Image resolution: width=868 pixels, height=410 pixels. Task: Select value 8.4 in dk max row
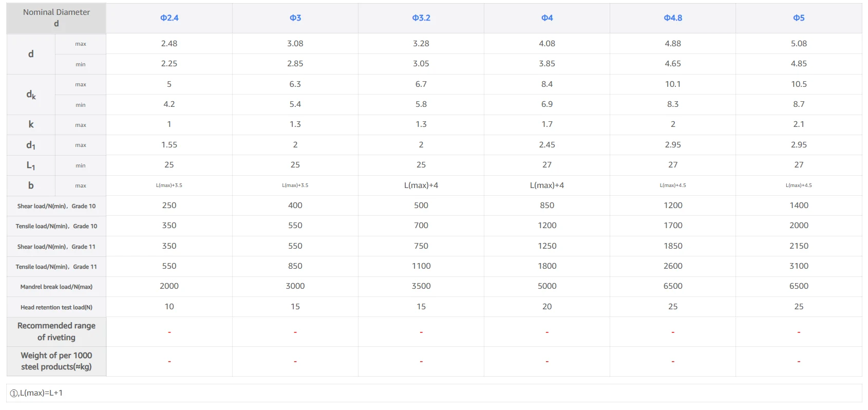[547, 84]
